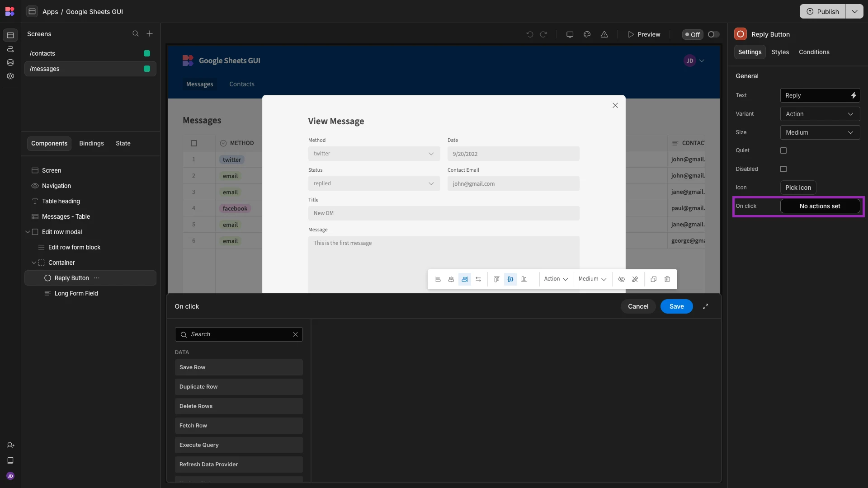Open the Publish dropdown arrow
This screenshot has width=868, height=488.
click(854, 11)
